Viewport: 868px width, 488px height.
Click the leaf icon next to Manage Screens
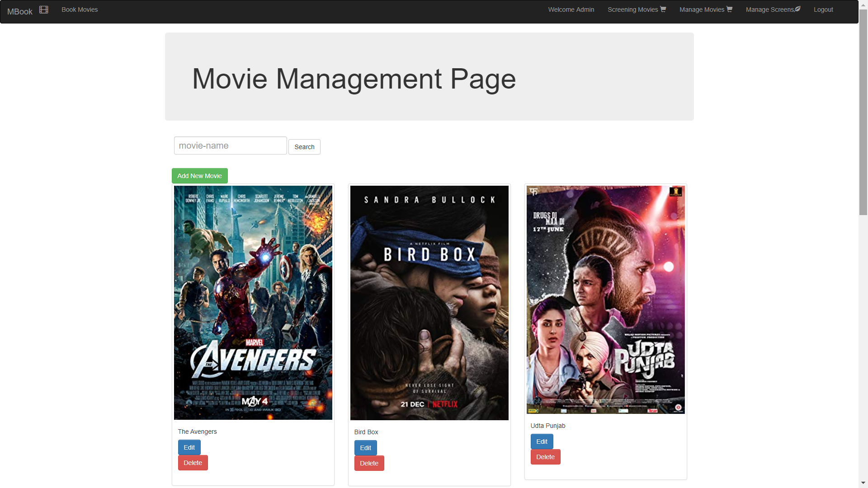797,9
